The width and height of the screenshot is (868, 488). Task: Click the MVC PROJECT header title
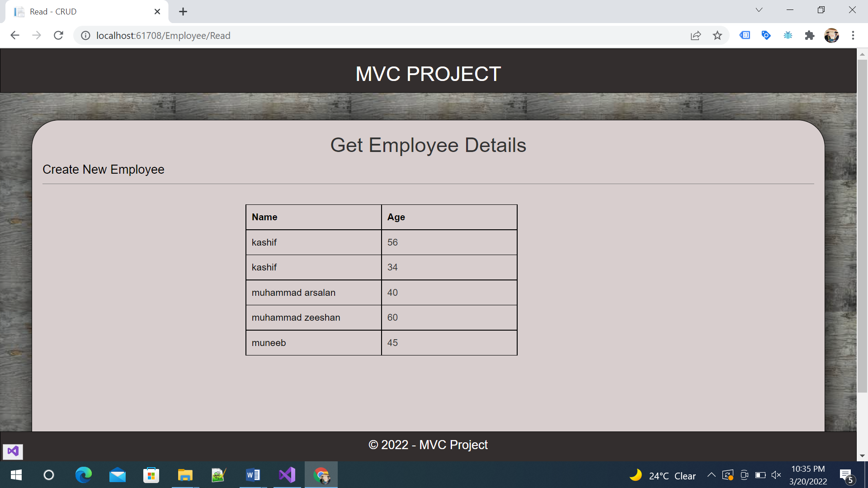coord(428,74)
